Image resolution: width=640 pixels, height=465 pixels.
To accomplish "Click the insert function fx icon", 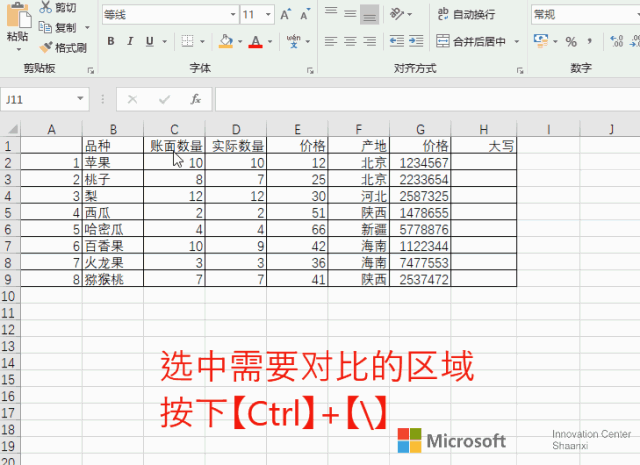I will coord(196,100).
